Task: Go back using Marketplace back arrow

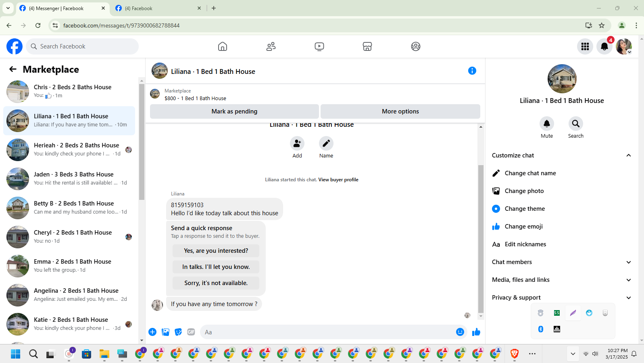Action: point(13,69)
